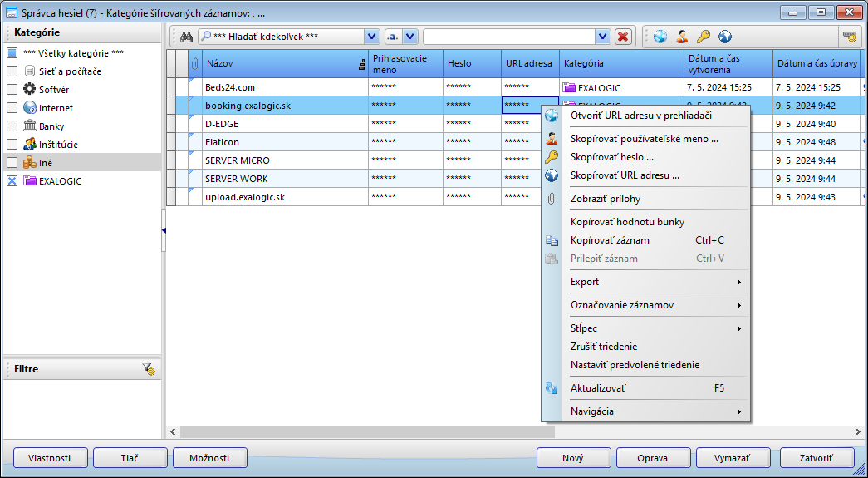Choose Kopírovať záznam menu entry
Viewport: 868px width, 478px height.
coord(655,239)
